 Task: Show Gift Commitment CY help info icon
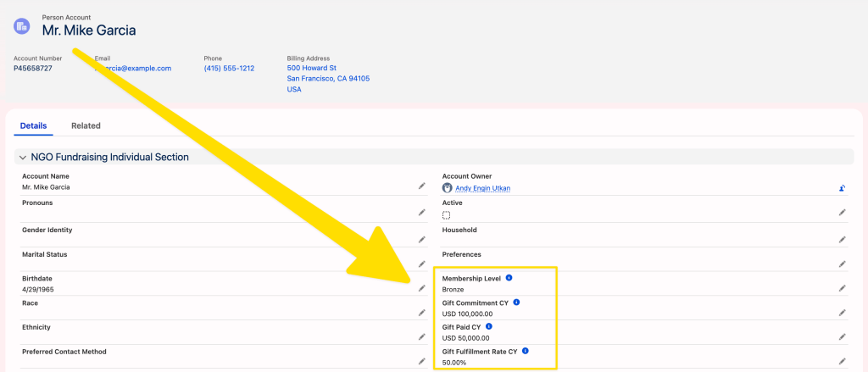[x=516, y=303]
